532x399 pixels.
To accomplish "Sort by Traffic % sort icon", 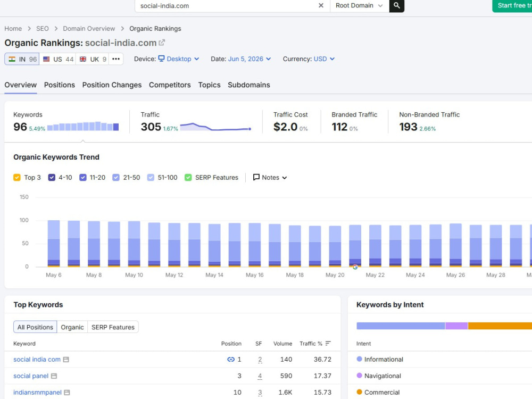I will (328, 343).
